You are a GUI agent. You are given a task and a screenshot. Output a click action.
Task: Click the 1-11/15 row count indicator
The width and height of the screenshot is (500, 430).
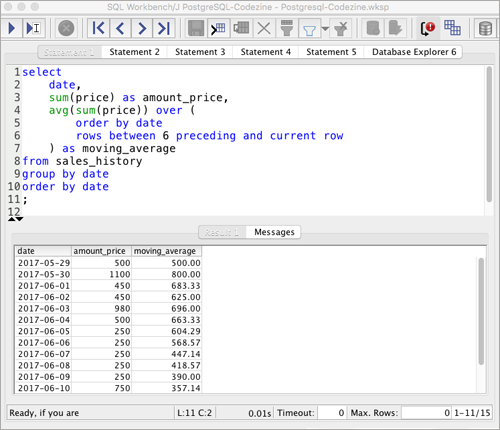472,413
